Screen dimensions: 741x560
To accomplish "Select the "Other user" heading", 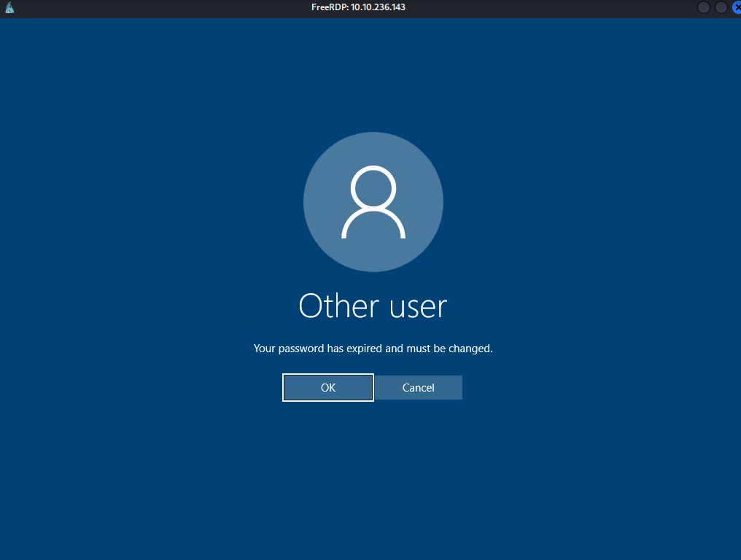I will [x=373, y=306].
